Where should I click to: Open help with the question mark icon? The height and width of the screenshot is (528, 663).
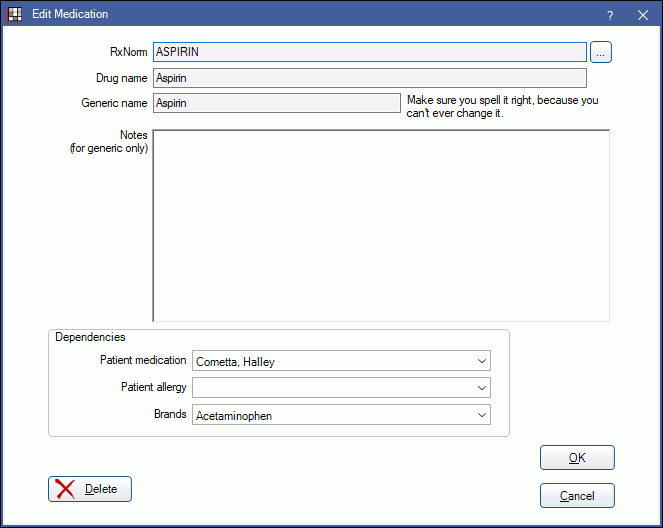pos(610,15)
